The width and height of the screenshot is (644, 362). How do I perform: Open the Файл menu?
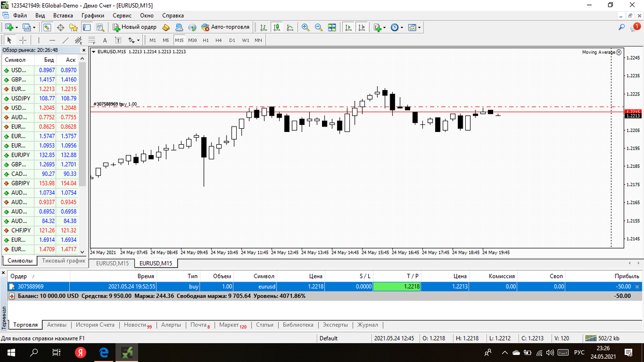(20, 16)
